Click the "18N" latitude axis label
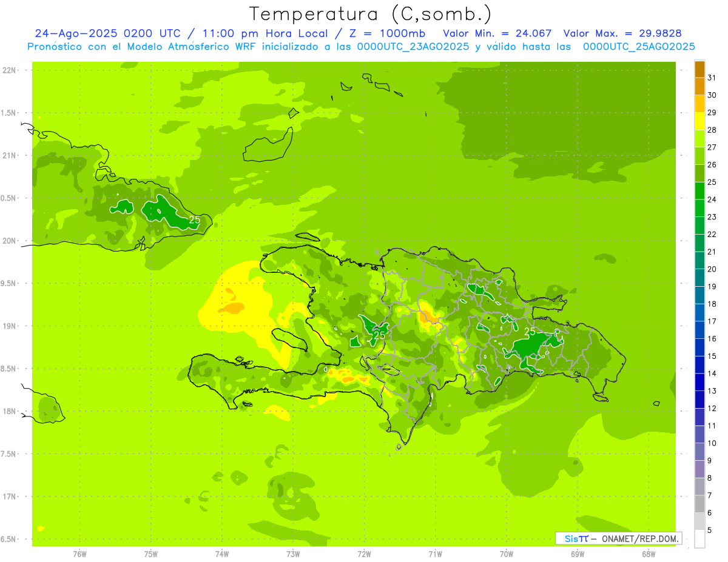 [x=9, y=412]
